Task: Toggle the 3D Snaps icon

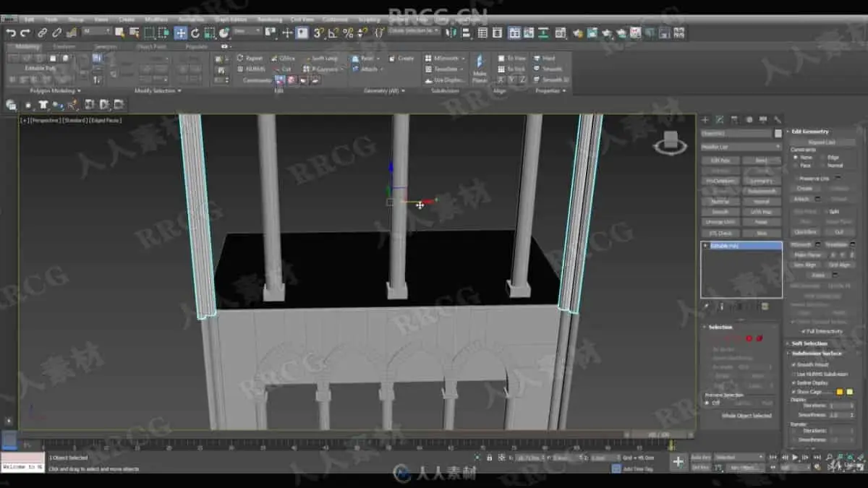Action: 319,33
